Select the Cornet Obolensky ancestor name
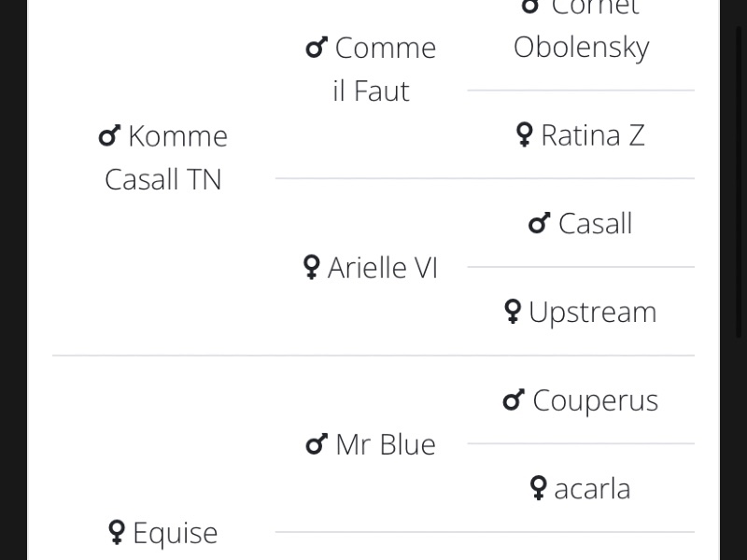Viewport: 747px width, 560px height. (581, 29)
